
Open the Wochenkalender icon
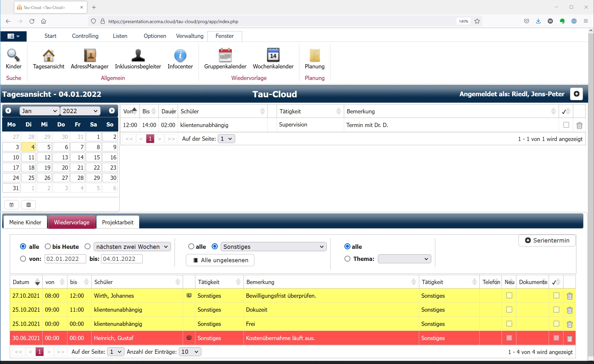point(273,55)
